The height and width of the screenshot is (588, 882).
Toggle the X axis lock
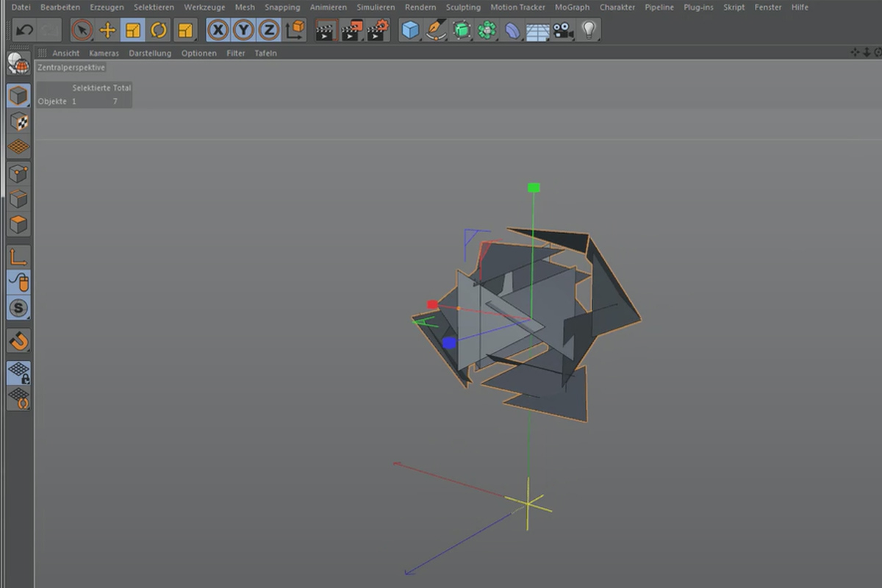(218, 29)
